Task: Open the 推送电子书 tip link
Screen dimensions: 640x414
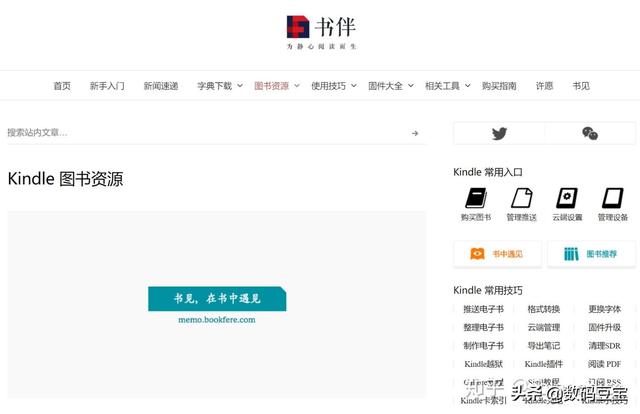Action: click(483, 309)
